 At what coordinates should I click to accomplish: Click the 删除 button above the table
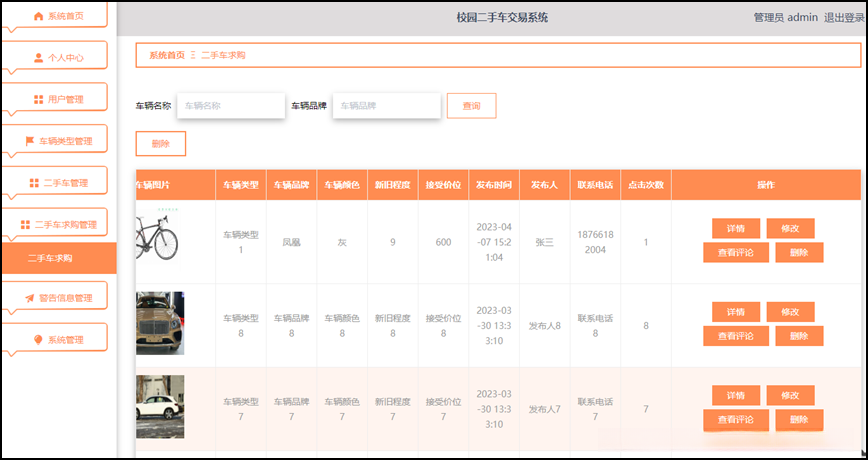[x=161, y=144]
